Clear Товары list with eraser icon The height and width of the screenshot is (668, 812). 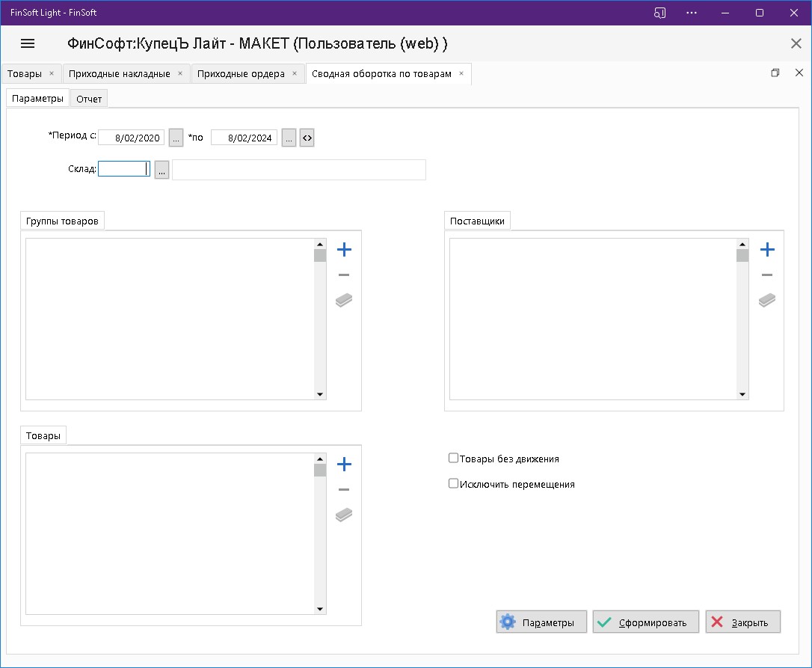tap(344, 515)
